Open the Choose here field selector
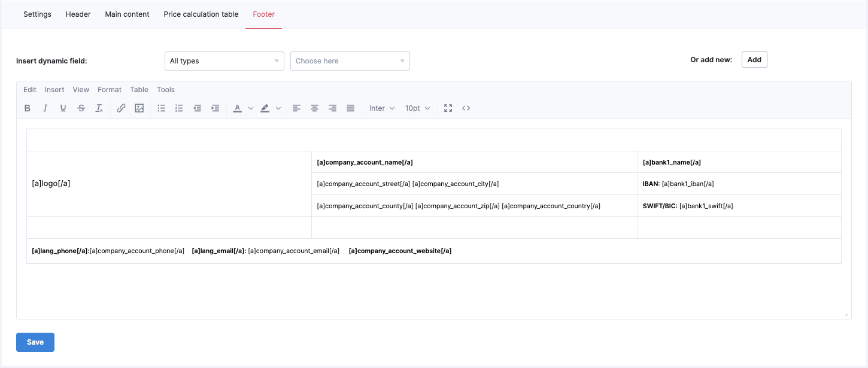This screenshot has width=868, height=368. point(350,61)
